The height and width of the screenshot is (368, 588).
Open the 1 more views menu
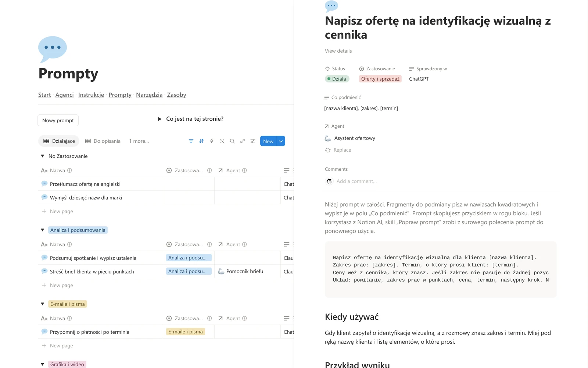tap(139, 141)
